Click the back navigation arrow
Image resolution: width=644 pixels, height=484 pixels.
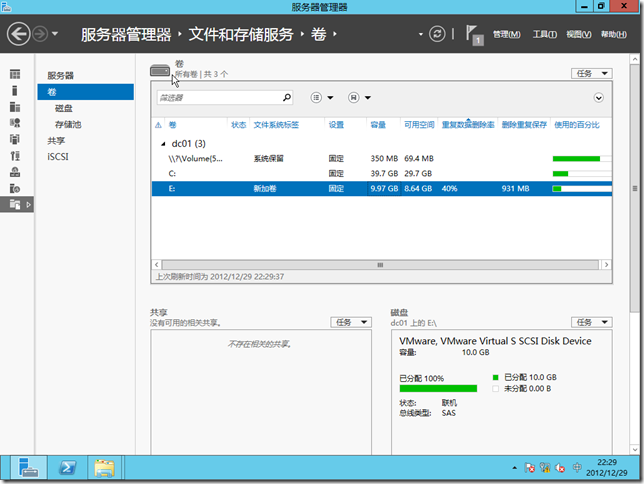(x=19, y=34)
